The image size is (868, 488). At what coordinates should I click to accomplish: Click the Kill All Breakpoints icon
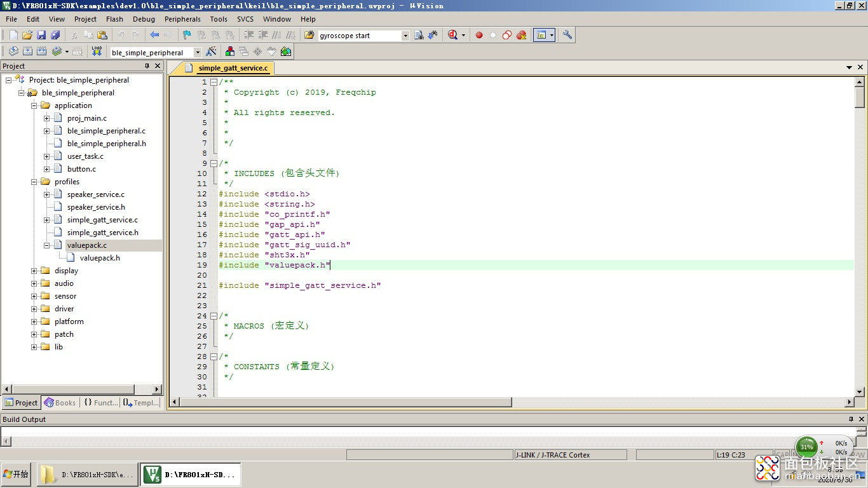coord(521,36)
